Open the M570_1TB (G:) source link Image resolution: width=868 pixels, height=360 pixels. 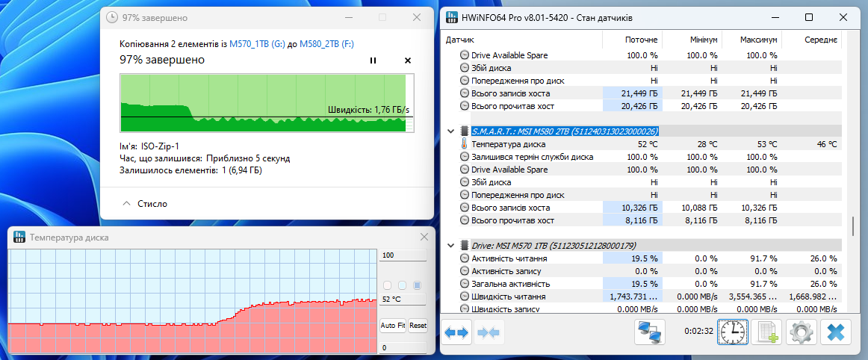257,45
